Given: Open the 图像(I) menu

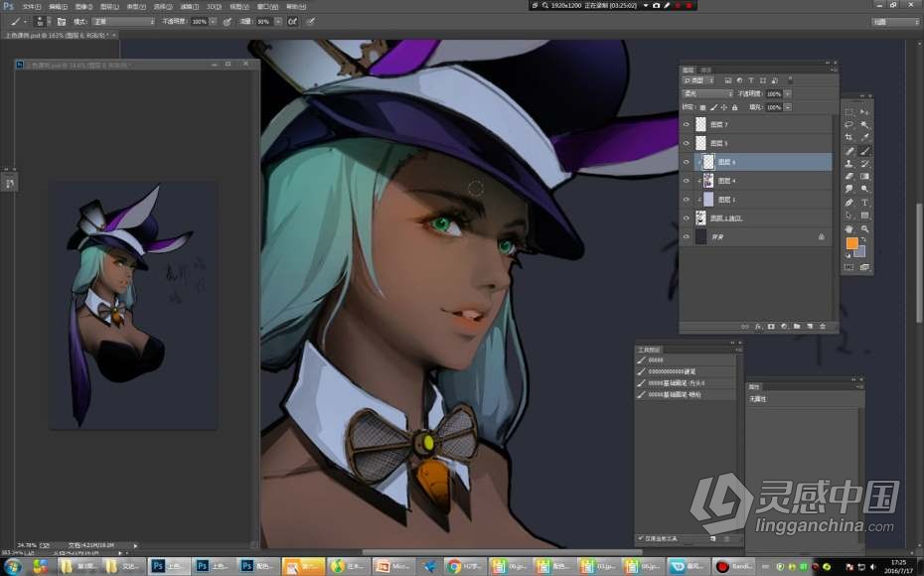Looking at the screenshot, I should click(83, 7).
